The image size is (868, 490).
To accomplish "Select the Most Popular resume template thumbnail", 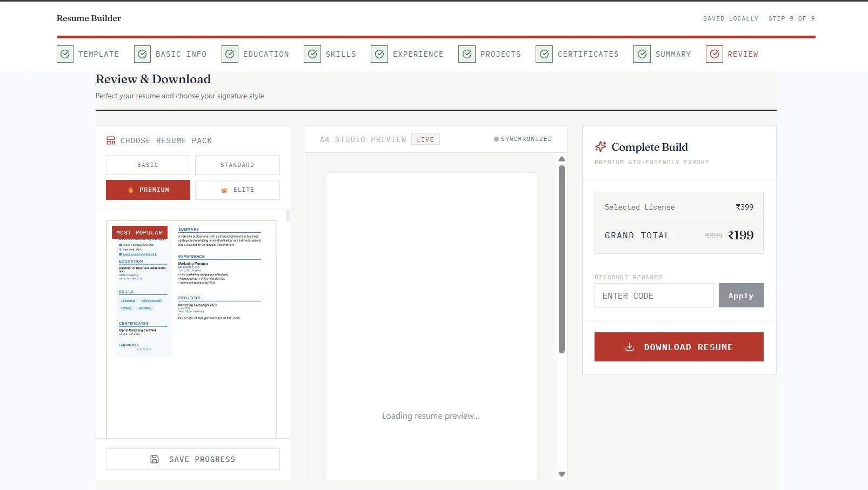I will [191, 329].
